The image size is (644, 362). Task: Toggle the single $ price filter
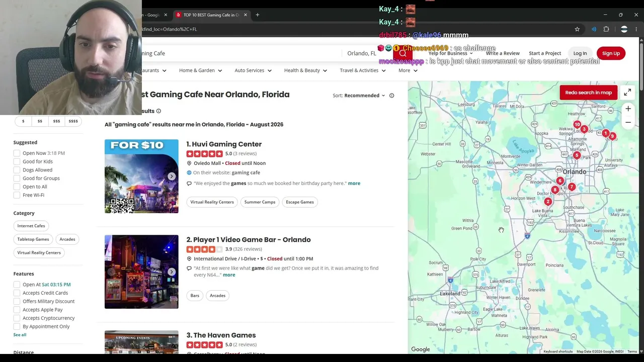coord(23,121)
